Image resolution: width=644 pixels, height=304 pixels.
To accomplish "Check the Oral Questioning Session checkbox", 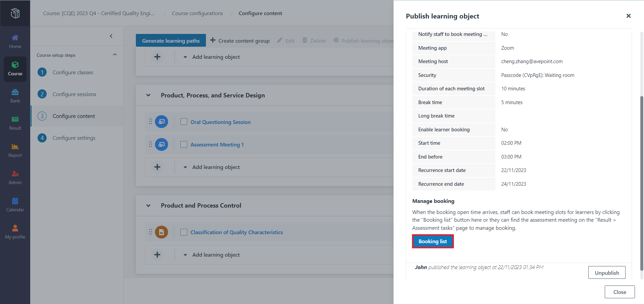I will (184, 122).
